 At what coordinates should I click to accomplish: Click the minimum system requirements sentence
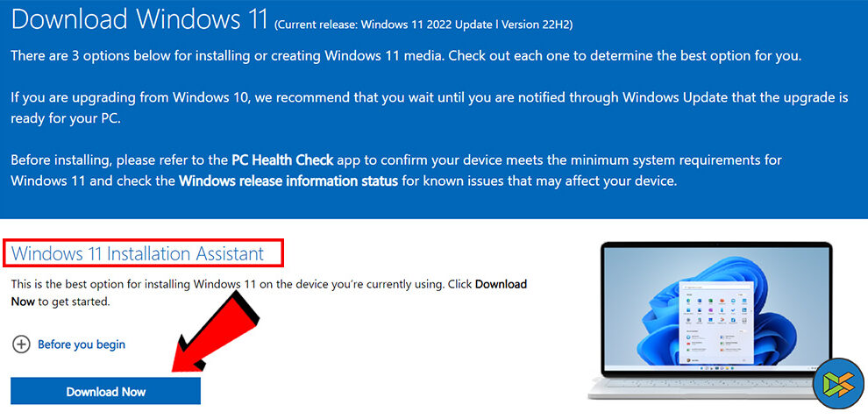[x=395, y=170]
